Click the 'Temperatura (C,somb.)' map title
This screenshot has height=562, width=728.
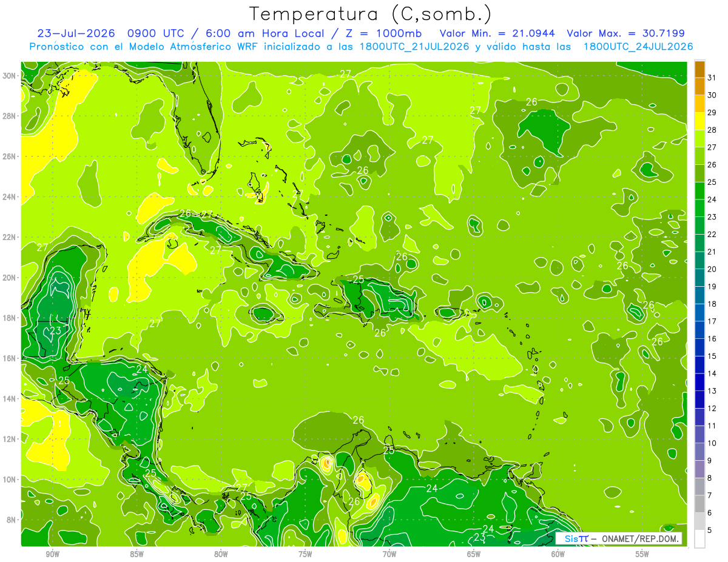[371, 14]
